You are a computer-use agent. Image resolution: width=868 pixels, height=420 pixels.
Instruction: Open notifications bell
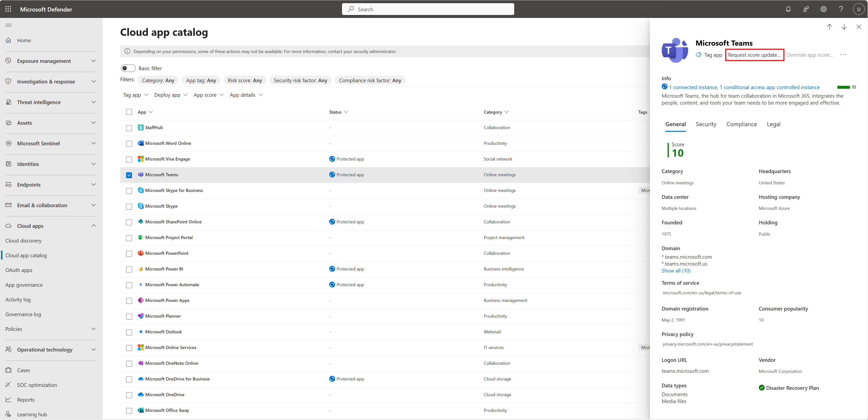789,9
